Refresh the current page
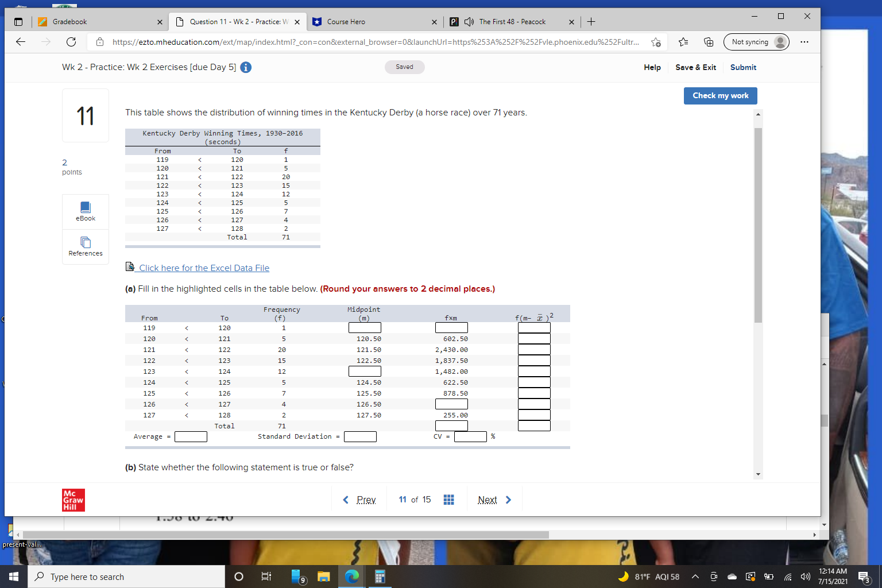The image size is (882, 588). tap(71, 41)
